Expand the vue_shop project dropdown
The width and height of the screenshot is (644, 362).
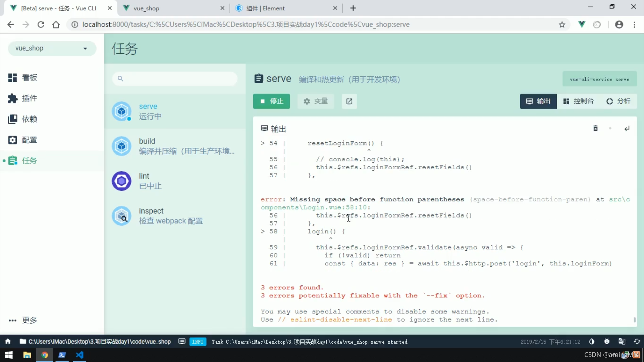click(x=52, y=48)
